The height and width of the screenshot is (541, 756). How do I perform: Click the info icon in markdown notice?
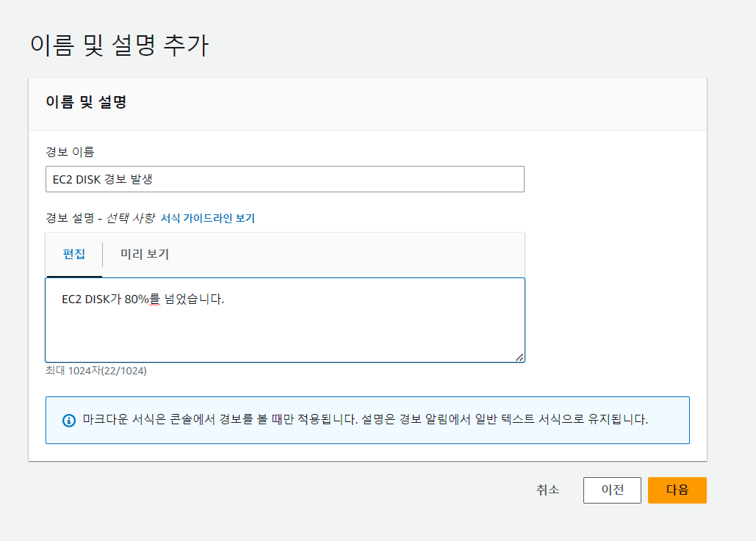69,421
